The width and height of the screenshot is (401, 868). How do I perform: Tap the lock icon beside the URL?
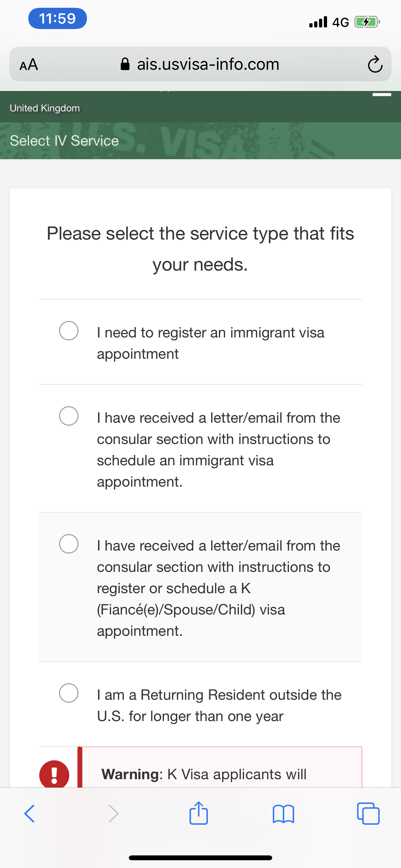coord(125,64)
